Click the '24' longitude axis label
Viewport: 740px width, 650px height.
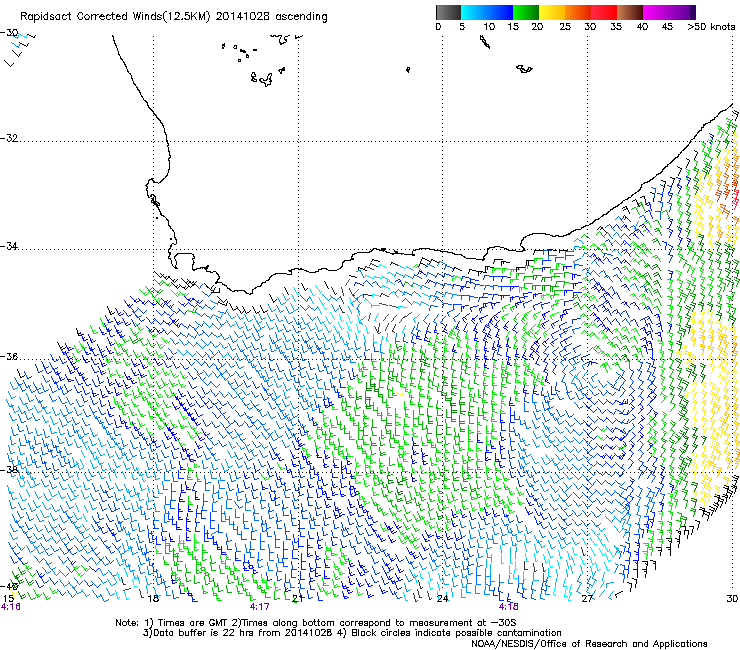[x=442, y=598]
